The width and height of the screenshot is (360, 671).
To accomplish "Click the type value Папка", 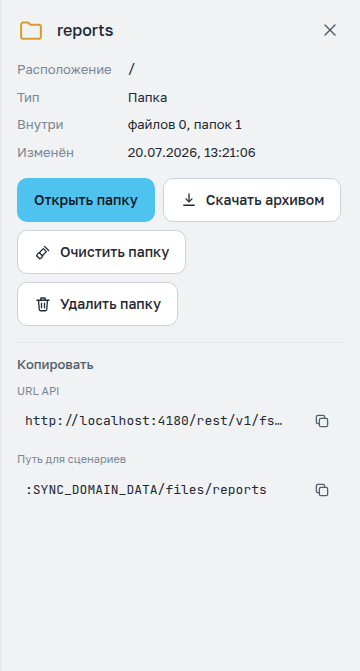I will (x=147, y=98).
